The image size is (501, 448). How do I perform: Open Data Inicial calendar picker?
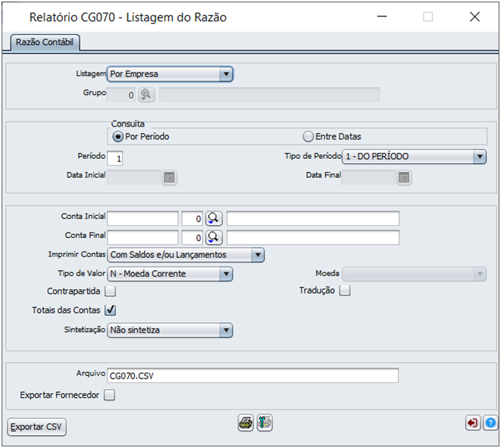tap(169, 177)
